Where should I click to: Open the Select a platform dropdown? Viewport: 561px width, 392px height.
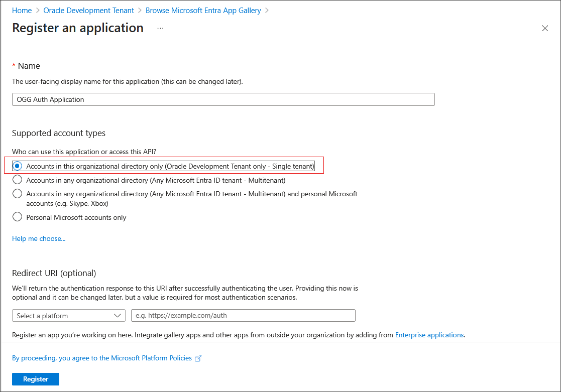[x=69, y=315]
